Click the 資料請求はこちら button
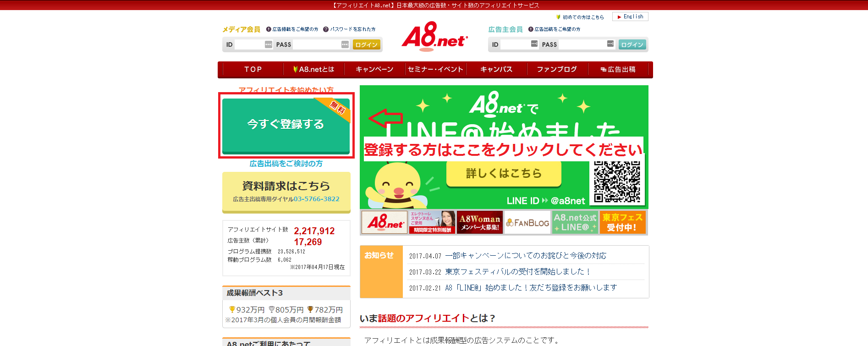Image resolution: width=868 pixels, height=346 pixels. [286, 192]
